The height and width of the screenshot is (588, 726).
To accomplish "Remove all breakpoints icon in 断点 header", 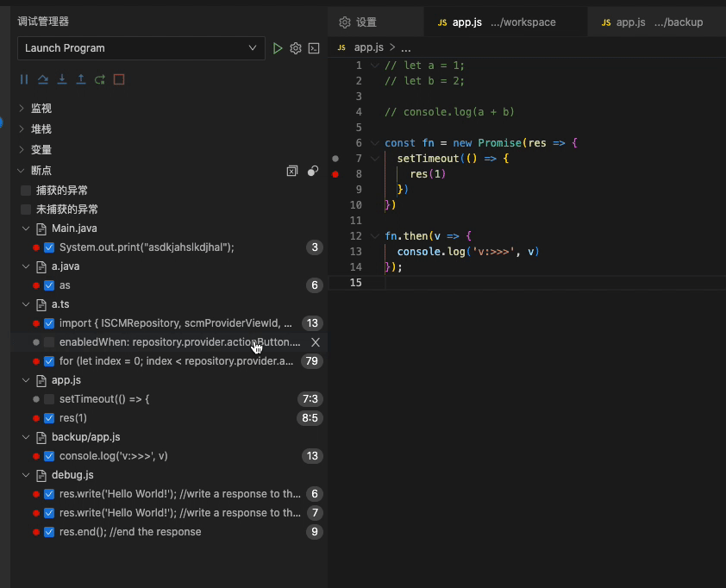I will tap(292, 171).
